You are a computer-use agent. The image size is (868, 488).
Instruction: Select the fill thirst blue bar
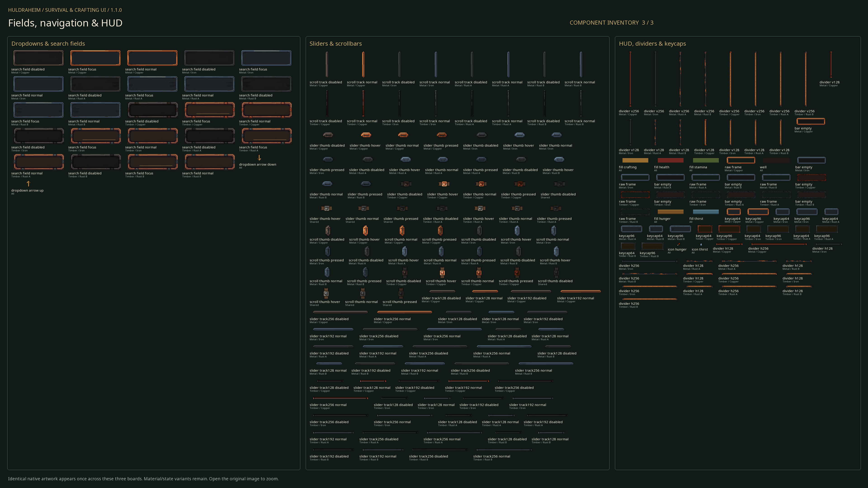pos(705,212)
